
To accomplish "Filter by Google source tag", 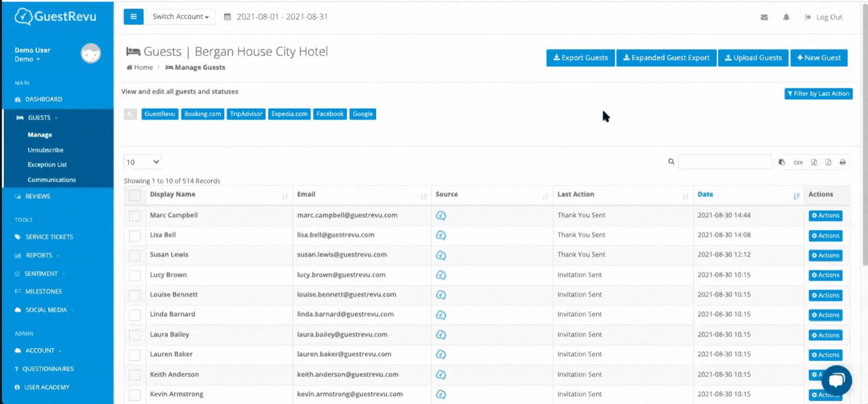I will coord(362,114).
